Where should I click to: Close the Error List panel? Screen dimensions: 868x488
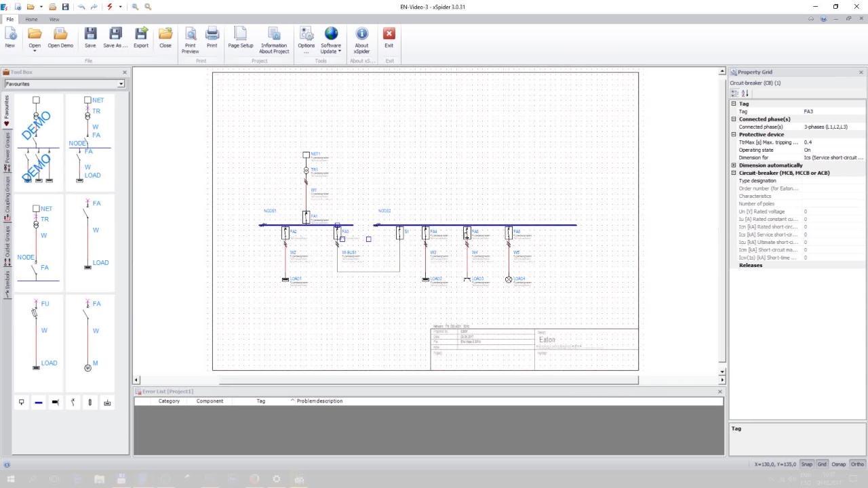tap(719, 391)
